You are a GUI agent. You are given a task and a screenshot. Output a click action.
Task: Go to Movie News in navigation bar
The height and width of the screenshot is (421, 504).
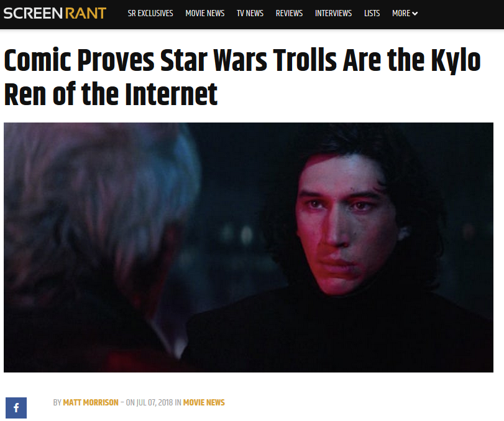point(204,13)
